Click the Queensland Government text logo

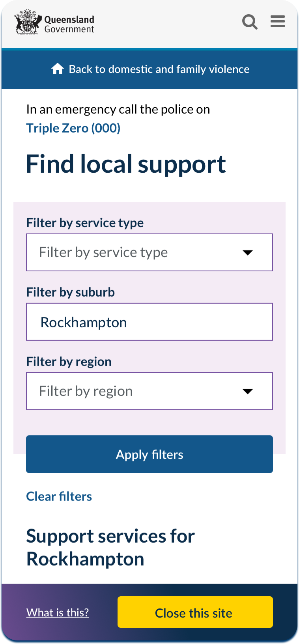(69, 24)
